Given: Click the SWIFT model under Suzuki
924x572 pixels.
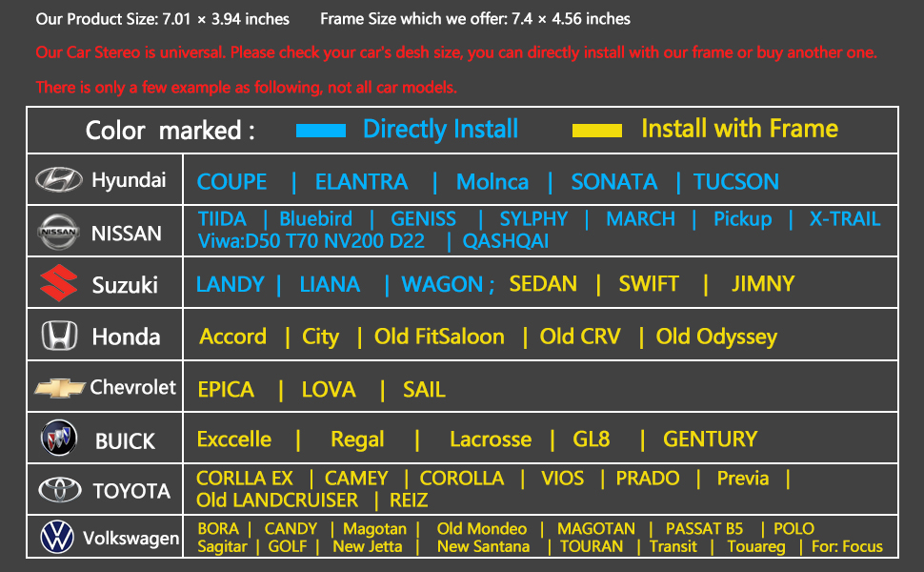Looking at the screenshot, I should click(649, 284).
